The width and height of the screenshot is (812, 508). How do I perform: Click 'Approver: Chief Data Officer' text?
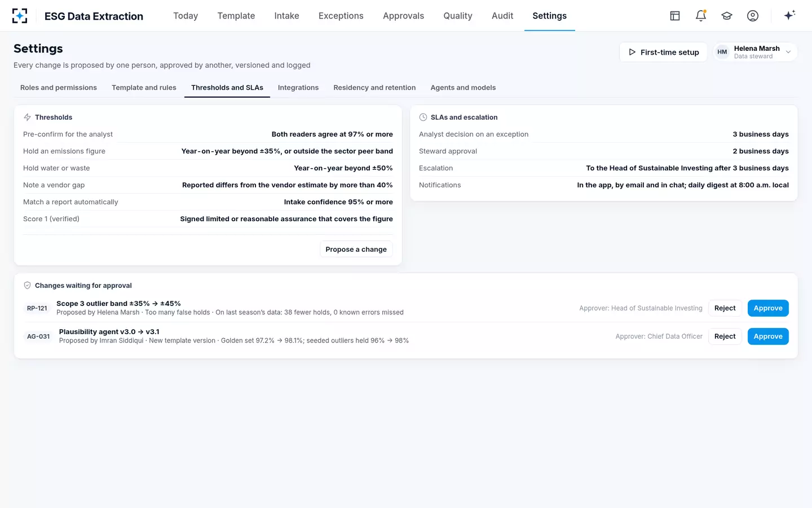pyautogui.click(x=659, y=336)
